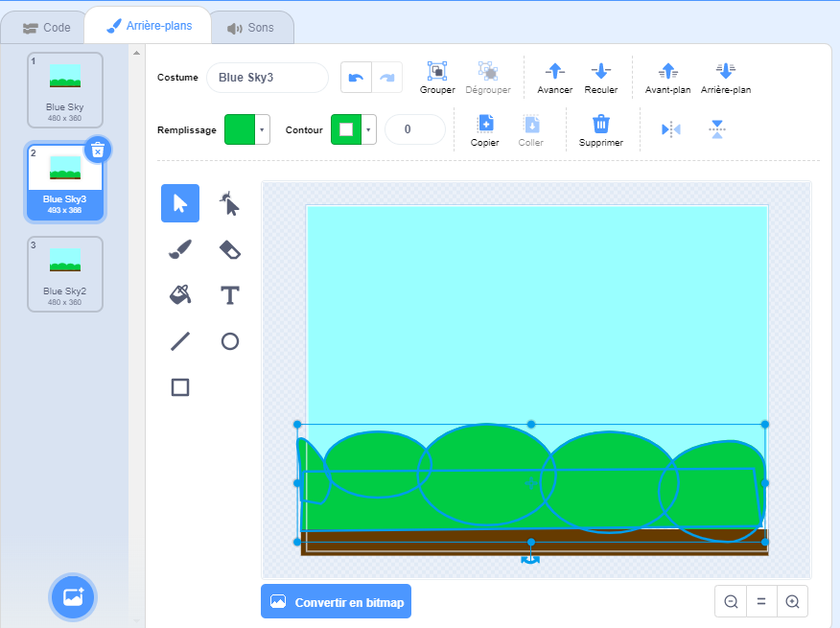Screen dimensions: 840x628
Task: Select the Rectangle tool
Action: (180, 387)
